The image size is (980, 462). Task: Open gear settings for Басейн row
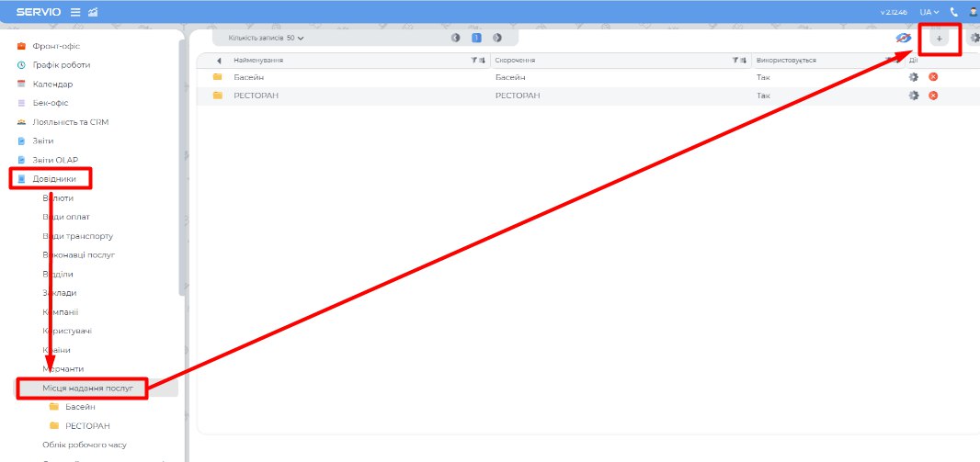click(x=914, y=77)
